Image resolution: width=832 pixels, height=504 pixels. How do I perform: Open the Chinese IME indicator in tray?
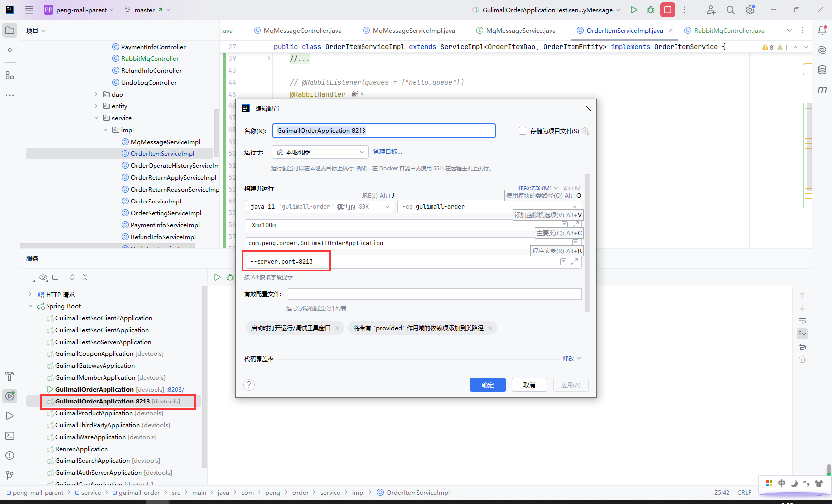781,483
